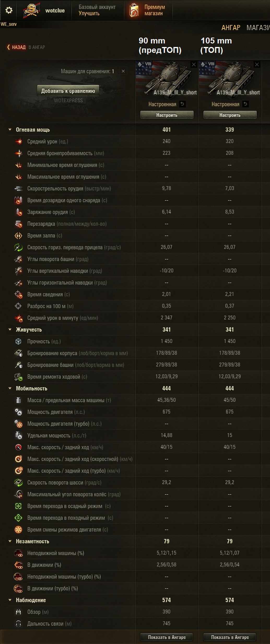Collapse the Огневая мощь section
Viewport: 270px width, 644px height.
[x=10, y=130]
